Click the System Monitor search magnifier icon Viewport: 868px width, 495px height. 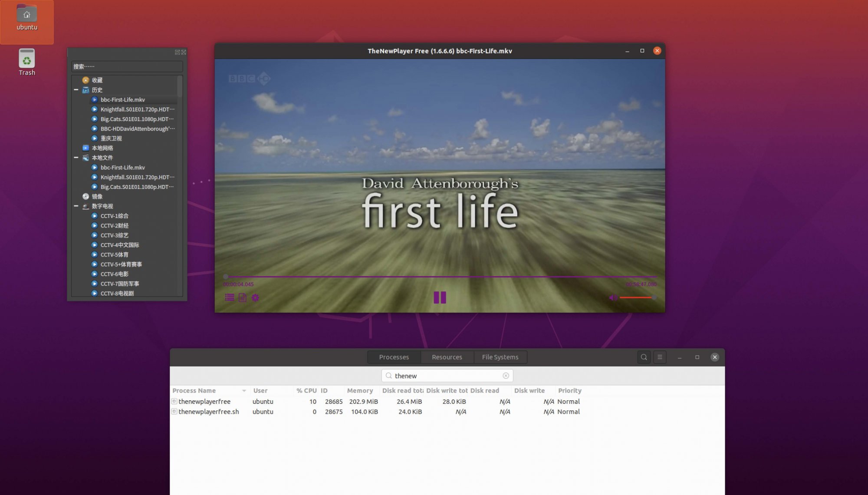(x=644, y=357)
